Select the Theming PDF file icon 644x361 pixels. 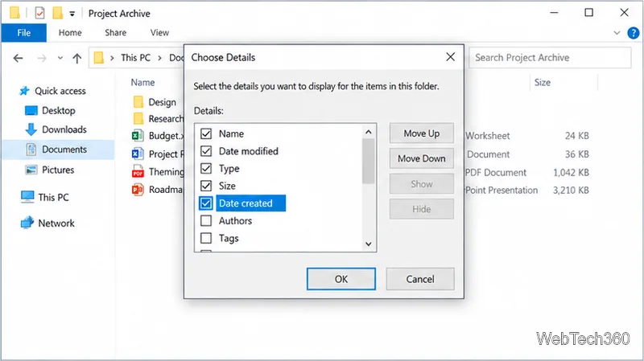coord(138,171)
